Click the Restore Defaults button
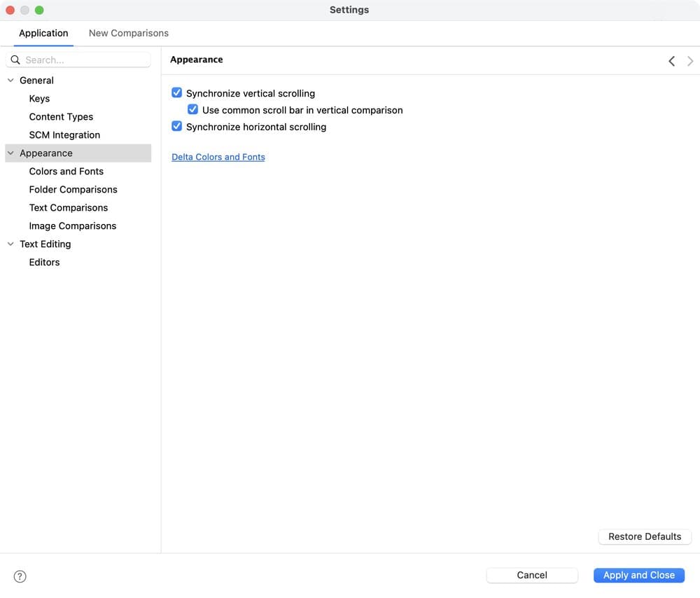The height and width of the screenshot is (598, 700). click(x=645, y=537)
